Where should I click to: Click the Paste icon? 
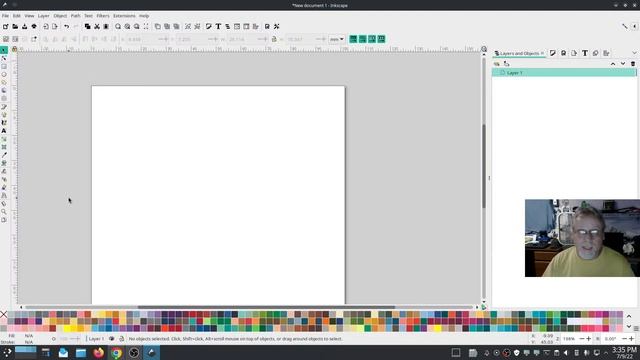[106, 27]
